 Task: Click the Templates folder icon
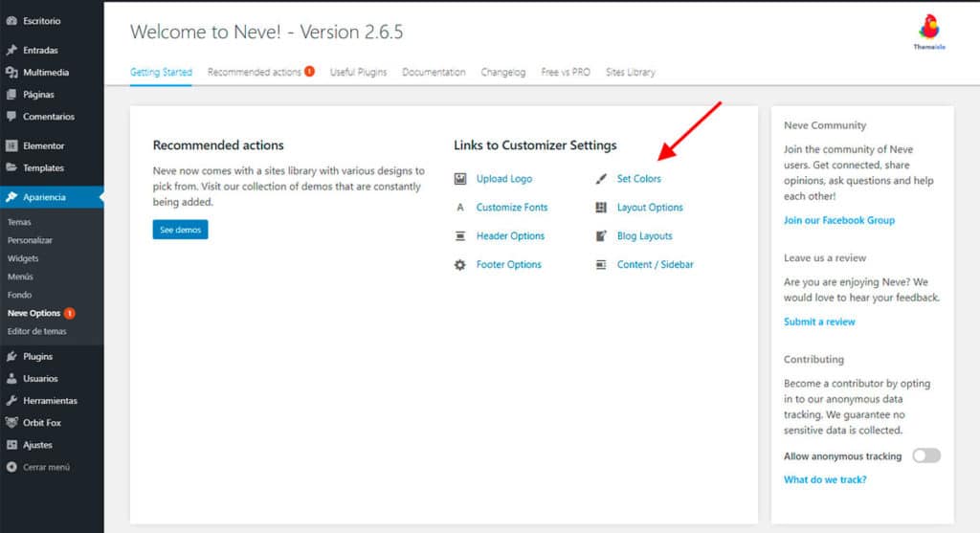[11, 167]
